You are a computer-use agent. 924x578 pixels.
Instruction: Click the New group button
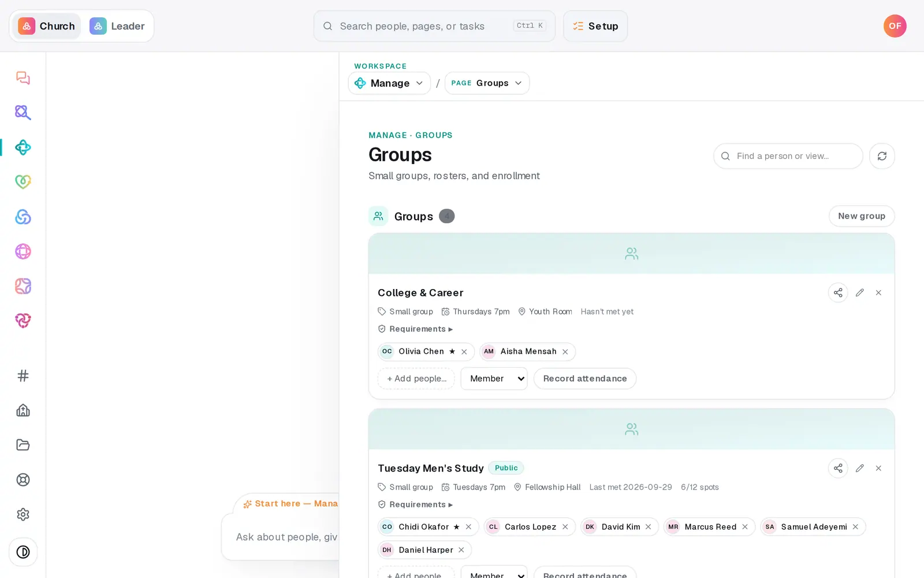[862, 216]
